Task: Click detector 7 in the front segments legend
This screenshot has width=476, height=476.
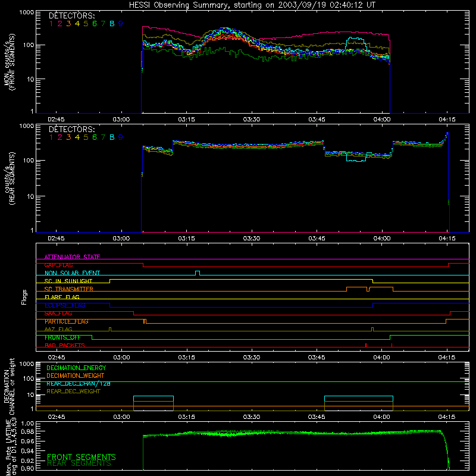Action: coord(103,24)
